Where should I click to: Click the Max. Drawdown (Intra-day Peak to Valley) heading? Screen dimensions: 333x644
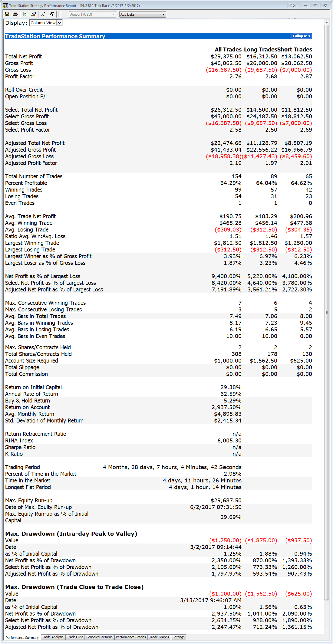click(x=71, y=534)
